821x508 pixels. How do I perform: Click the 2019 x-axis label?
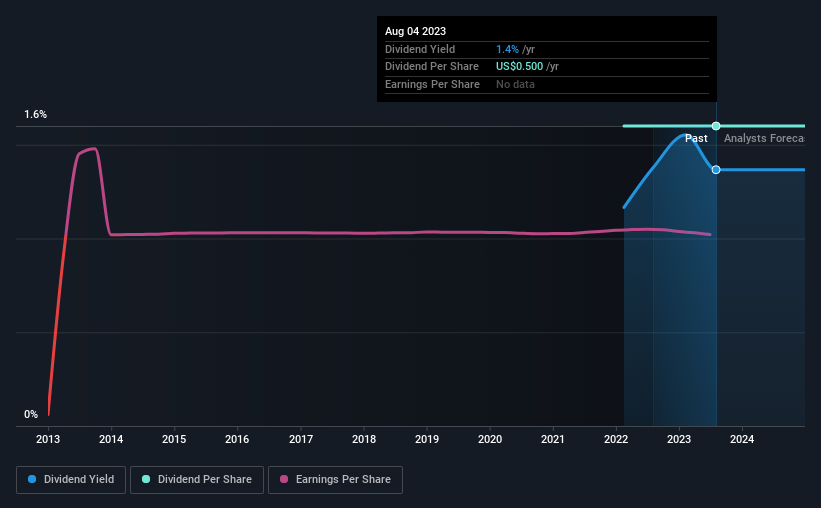(427, 439)
